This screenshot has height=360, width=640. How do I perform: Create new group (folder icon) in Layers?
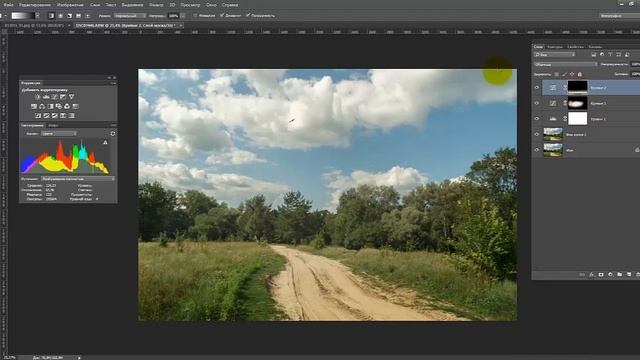tap(620, 275)
